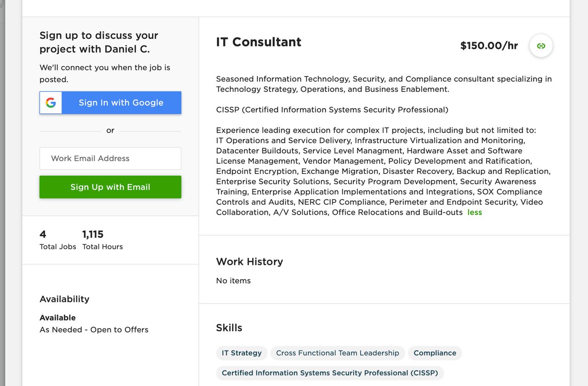Open the Cross Functional Team Leadership tag

coord(338,353)
